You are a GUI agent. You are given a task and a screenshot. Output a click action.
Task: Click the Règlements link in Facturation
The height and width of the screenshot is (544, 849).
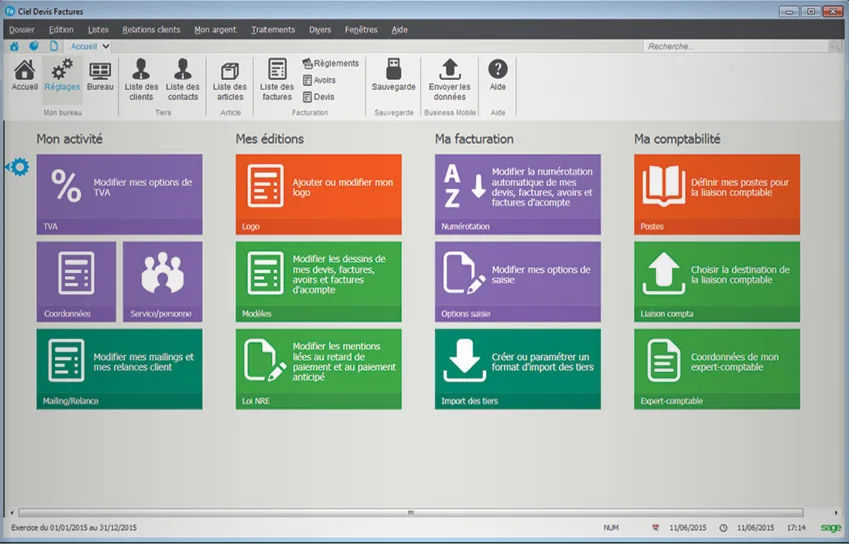pyautogui.click(x=330, y=63)
